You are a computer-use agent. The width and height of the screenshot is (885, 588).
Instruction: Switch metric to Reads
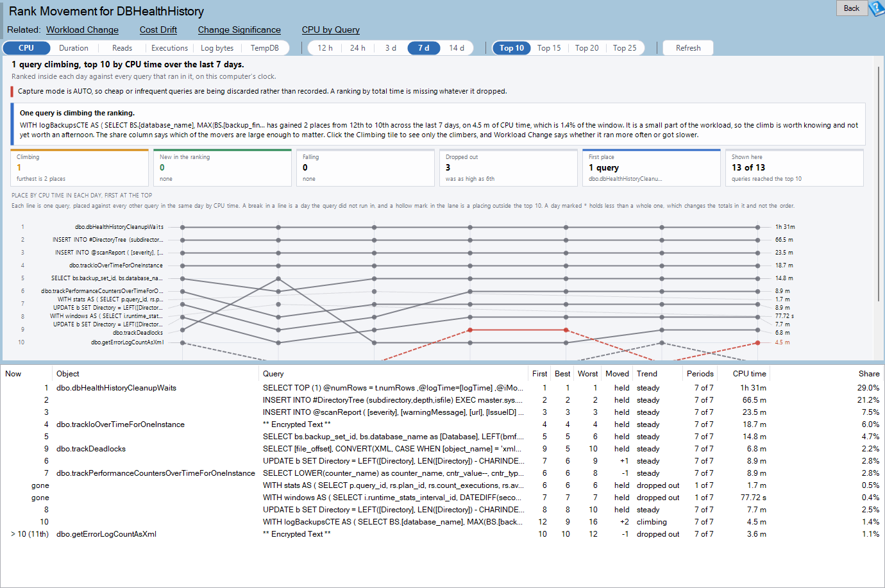(122, 48)
